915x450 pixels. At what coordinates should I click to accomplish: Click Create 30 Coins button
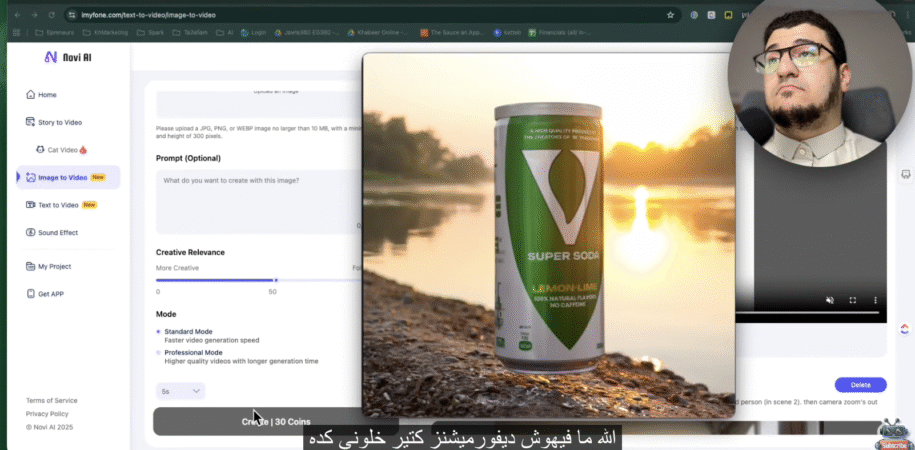point(276,421)
